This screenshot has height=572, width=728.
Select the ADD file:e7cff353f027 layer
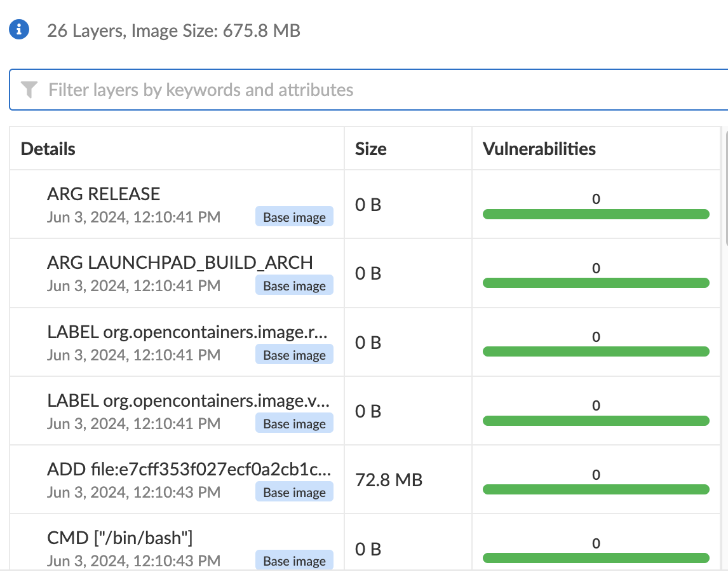189,470
